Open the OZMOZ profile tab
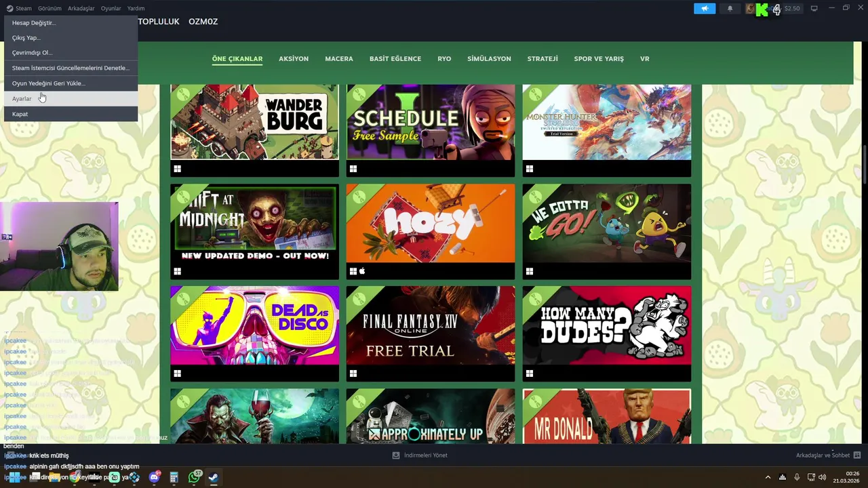 click(x=203, y=22)
